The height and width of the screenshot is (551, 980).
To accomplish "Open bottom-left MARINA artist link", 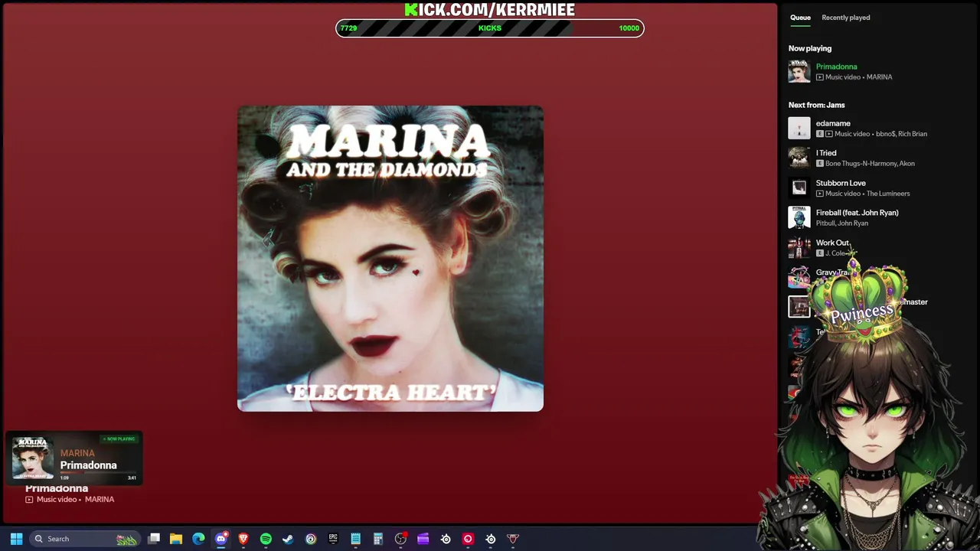I will pyautogui.click(x=100, y=500).
